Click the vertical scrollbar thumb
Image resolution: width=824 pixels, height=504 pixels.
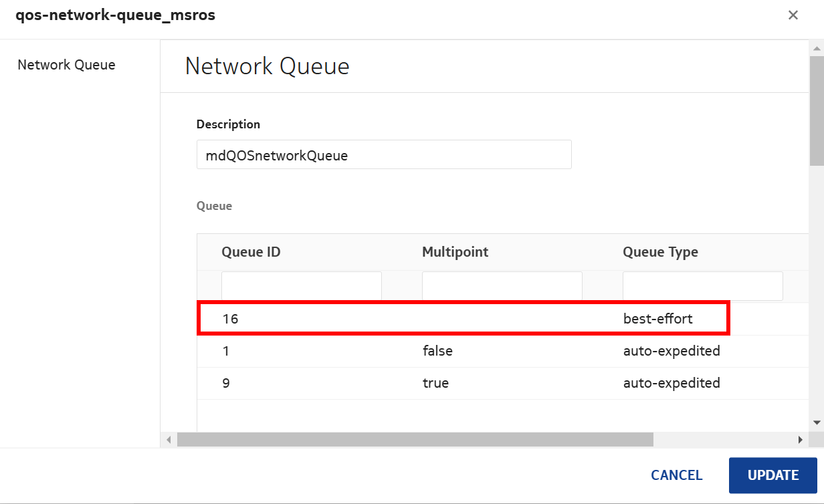[816, 107]
